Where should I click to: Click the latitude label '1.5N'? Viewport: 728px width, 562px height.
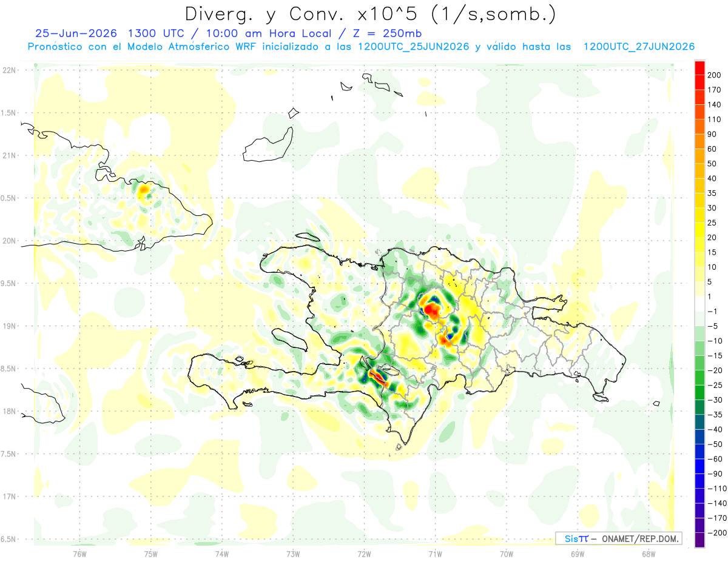pos(9,113)
